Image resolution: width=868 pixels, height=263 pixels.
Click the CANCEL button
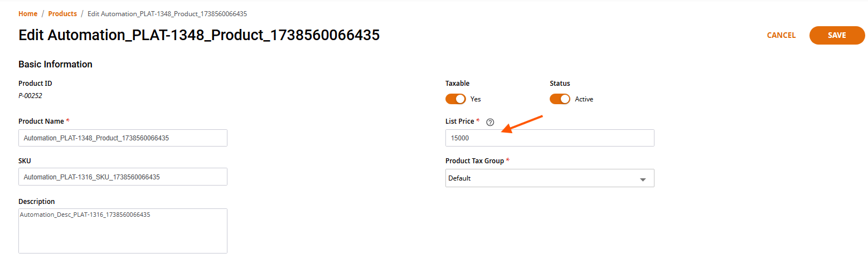click(x=781, y=35)
